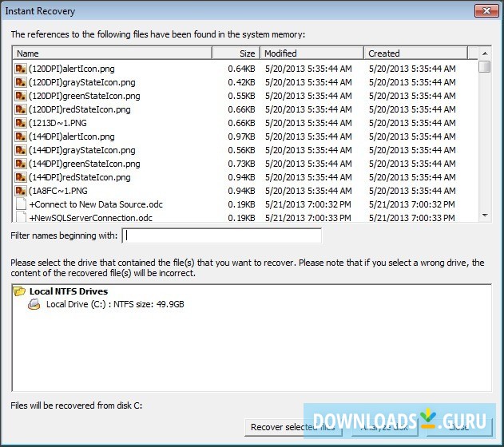This screenshot has height=447, width=504.
Task: Click the file list scrollbar thumb
Action: [x=484, y=67]
